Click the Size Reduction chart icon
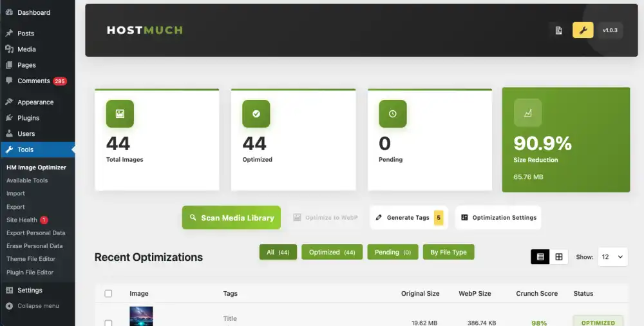644x326 pixels. (527, 113)
